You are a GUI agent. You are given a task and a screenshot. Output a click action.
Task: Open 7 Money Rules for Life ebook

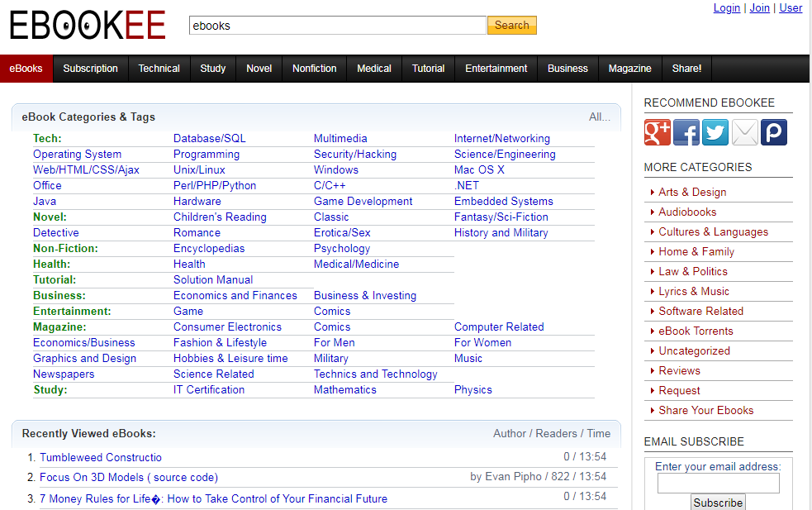[x=213, y=499]
